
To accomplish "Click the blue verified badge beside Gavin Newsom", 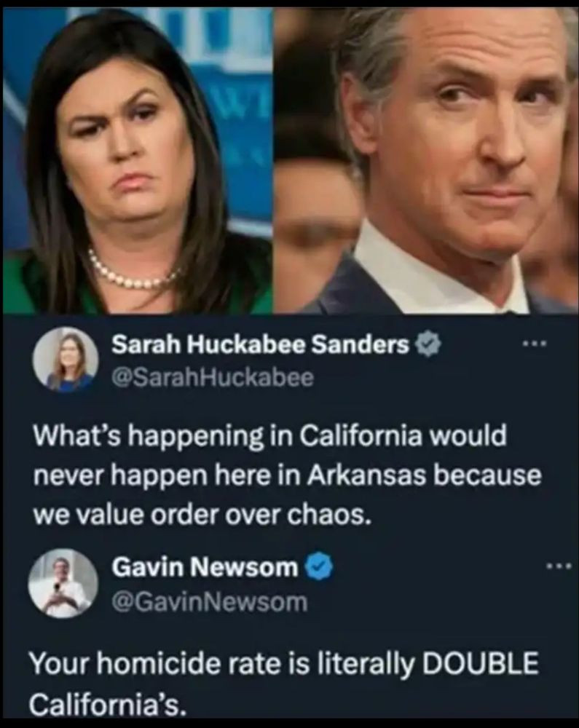I will (319, 566).
